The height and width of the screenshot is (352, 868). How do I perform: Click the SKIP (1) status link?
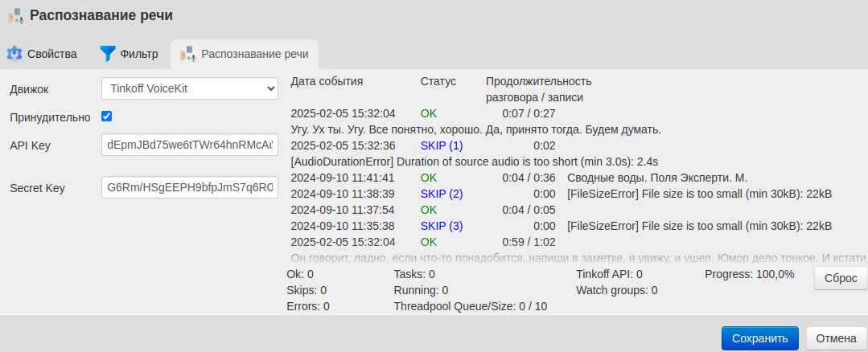coord(442,145)
